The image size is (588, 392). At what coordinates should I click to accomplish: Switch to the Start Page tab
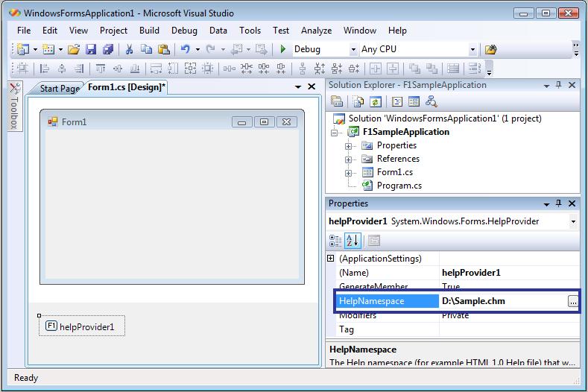[x=60, y=89]
